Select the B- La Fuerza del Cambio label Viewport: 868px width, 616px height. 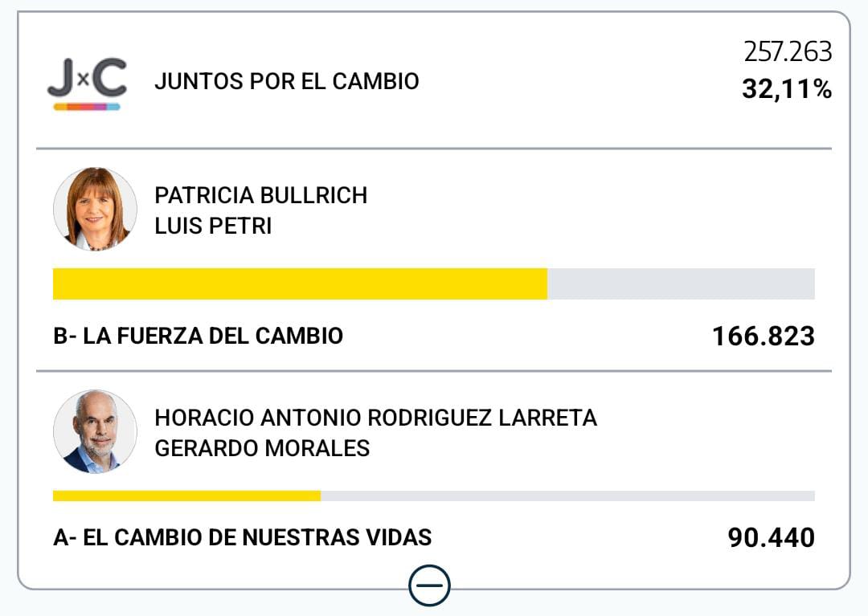point(198,336)
